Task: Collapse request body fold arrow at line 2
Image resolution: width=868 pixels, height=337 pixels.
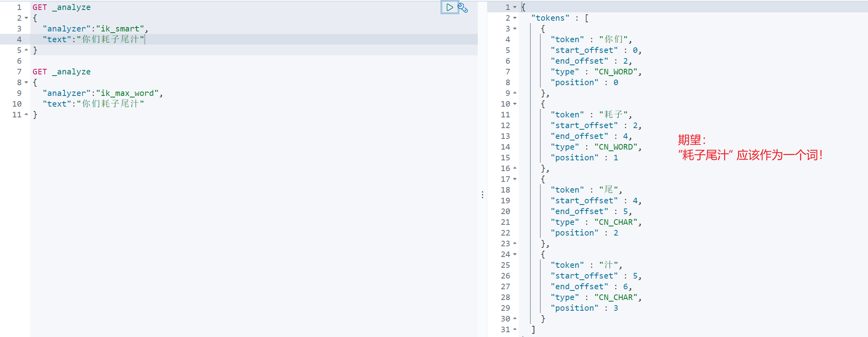Action: pos(26,18)
